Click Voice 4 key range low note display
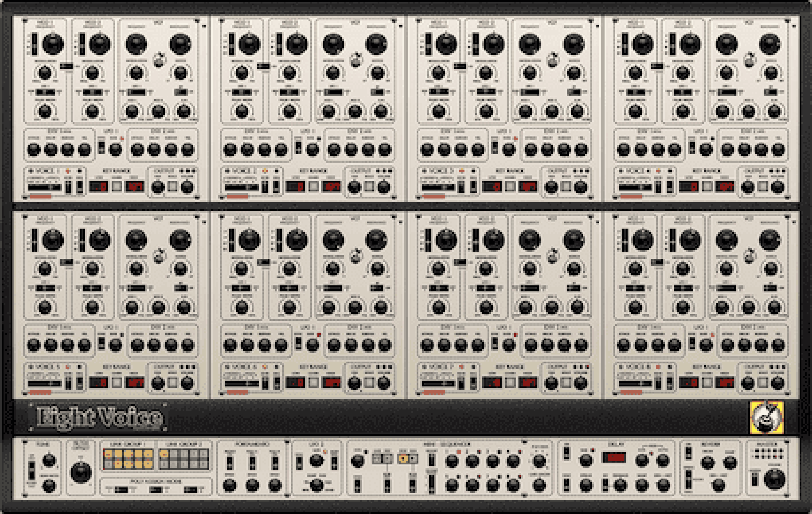The image size is (812, 514). (x=689, y=186)
